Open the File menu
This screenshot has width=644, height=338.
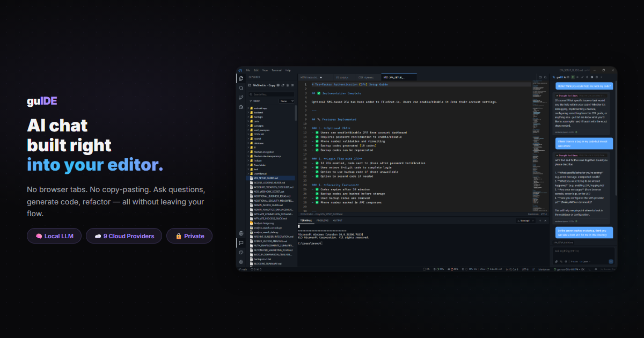point(248,70)
